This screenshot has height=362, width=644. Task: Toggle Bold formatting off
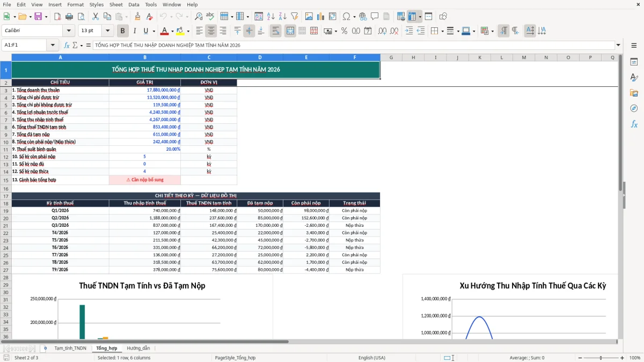tap(123, 31)
